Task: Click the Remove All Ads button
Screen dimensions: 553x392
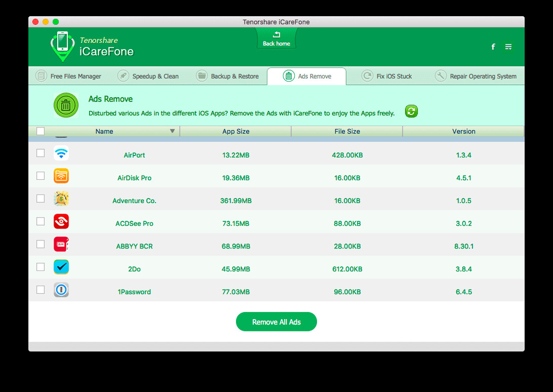Action: [x=276, y=321]
